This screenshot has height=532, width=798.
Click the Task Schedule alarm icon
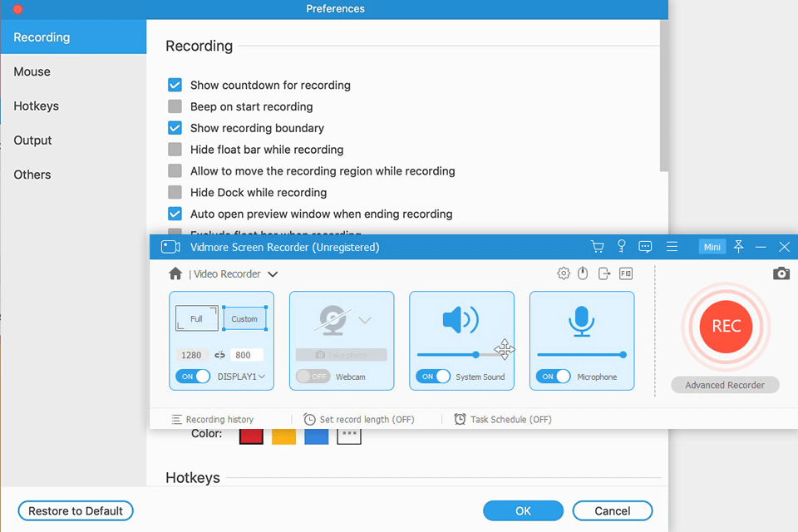tap(460, 420)
